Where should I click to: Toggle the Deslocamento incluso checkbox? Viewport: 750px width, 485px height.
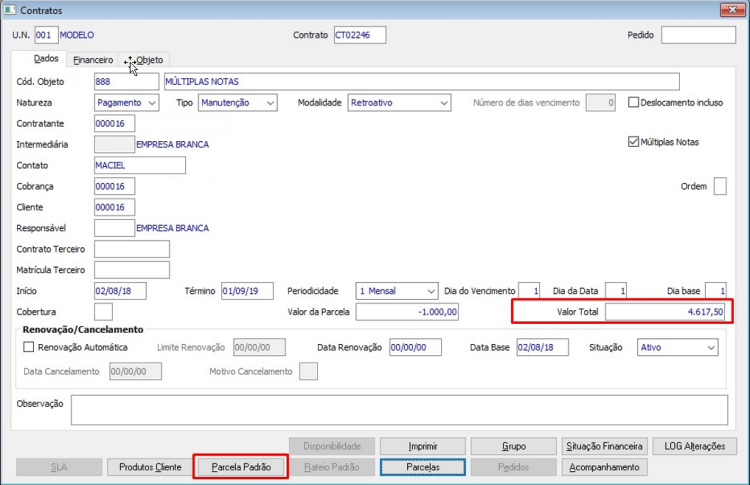click(x=633, y=102)
